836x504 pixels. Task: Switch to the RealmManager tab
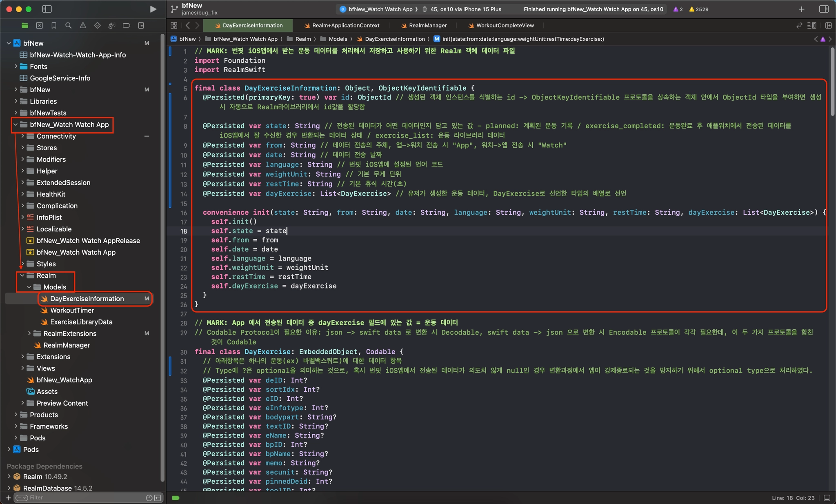click(x=427, y=25)
